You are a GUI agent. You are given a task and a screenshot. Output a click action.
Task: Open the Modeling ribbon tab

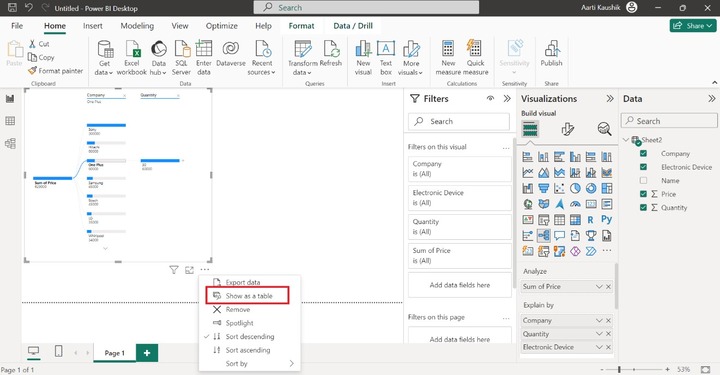(137, 26)
